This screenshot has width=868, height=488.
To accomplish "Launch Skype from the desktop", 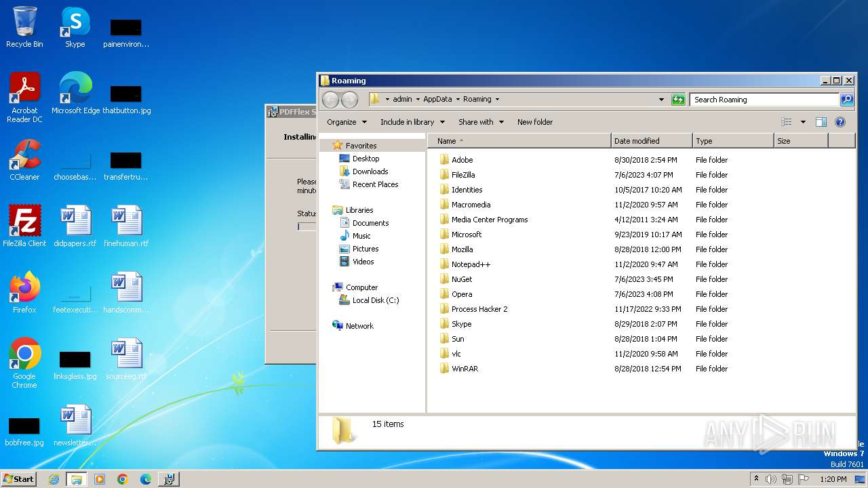I will coord(75,28).
